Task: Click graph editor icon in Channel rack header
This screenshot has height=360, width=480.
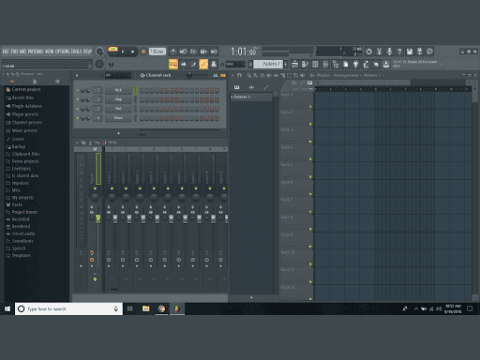Action: (215, 75)
